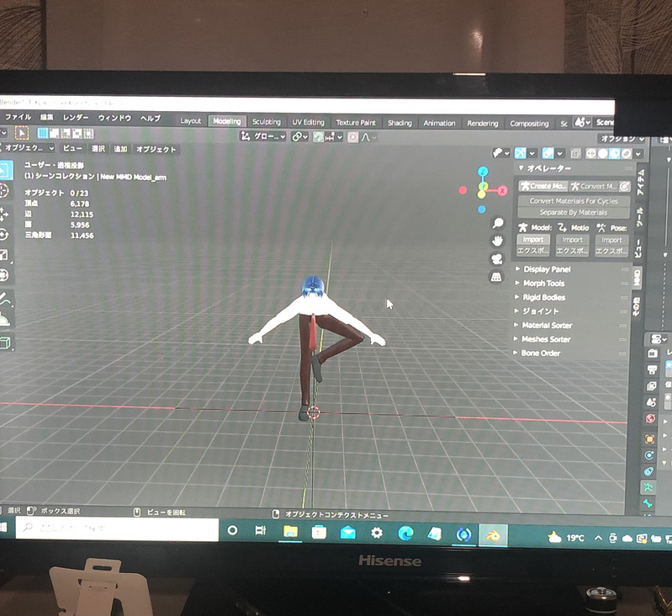Switch to wireframe viewport shading
The width and height of the screenshot is (672, 616).
(591, 153)
